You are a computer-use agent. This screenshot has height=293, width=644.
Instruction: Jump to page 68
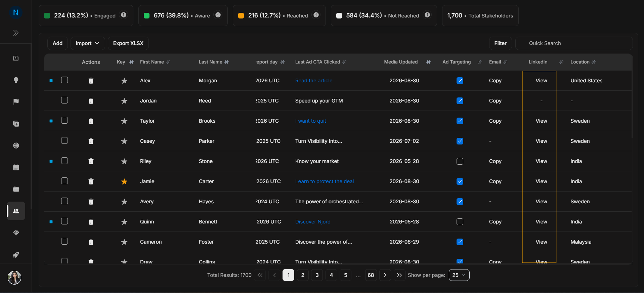pyautogui.click(x=371, y=275)
